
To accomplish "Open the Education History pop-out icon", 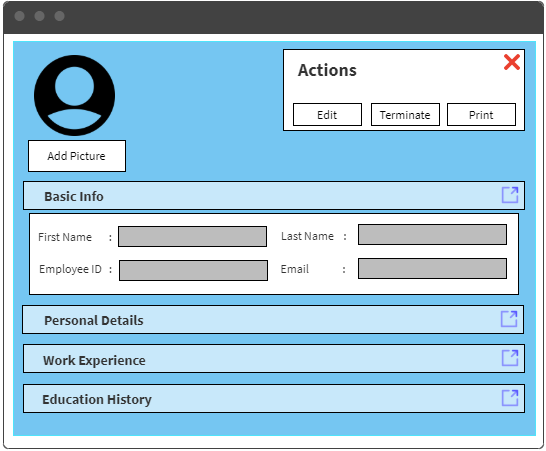I will [x=510, y=398].
